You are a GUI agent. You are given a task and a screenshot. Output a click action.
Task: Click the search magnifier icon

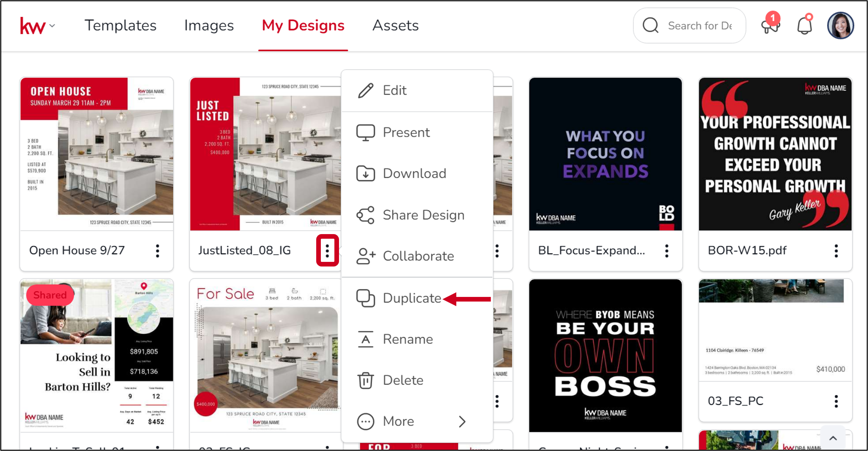tap(650, 25)
